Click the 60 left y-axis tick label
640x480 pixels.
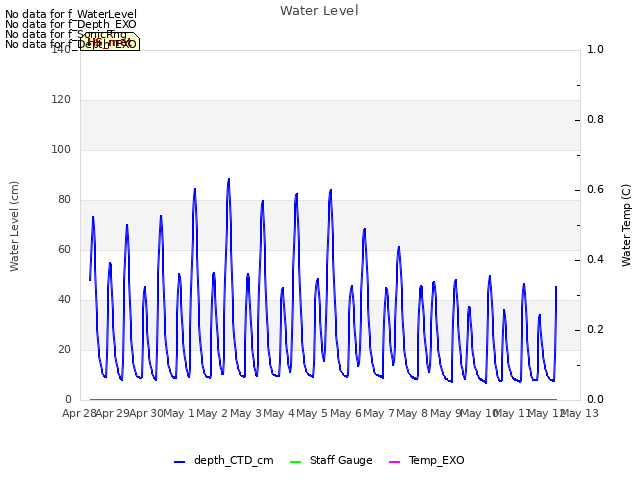64,250
